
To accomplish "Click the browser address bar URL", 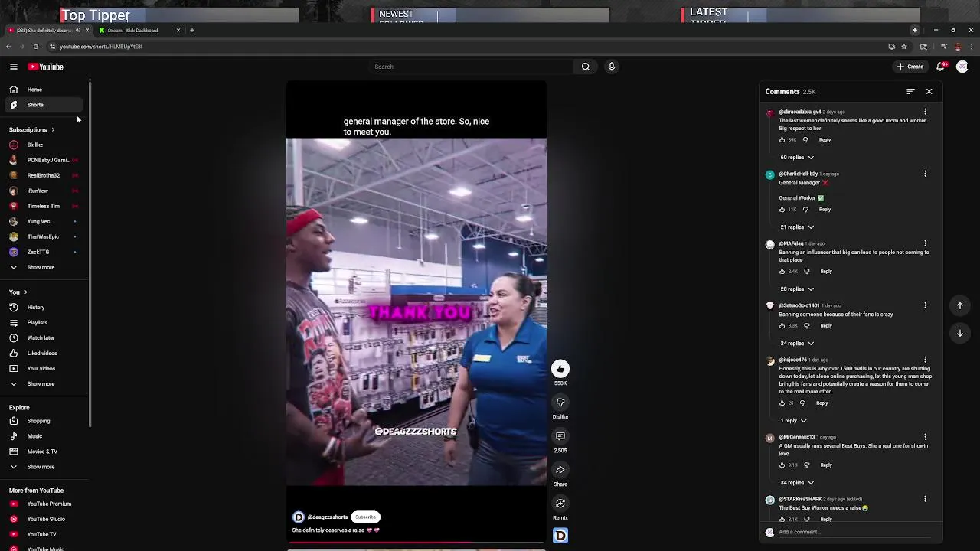I will tap(100, 47).
